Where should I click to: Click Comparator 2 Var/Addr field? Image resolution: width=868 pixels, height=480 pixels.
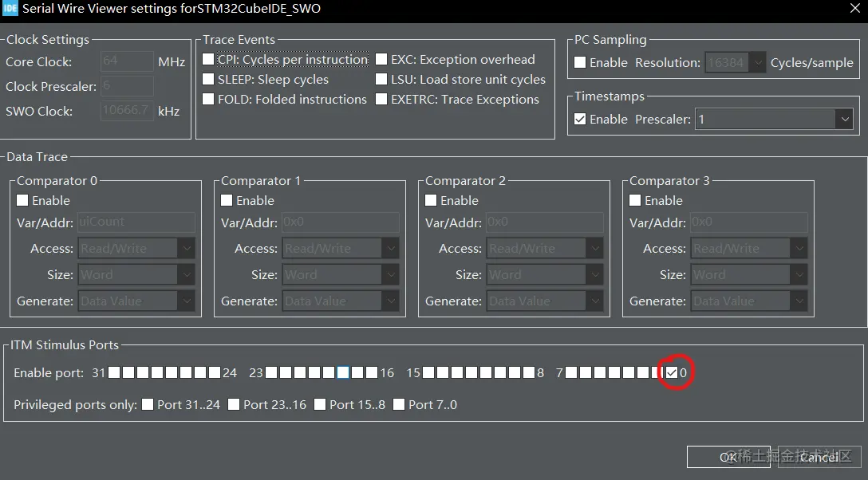545,222
